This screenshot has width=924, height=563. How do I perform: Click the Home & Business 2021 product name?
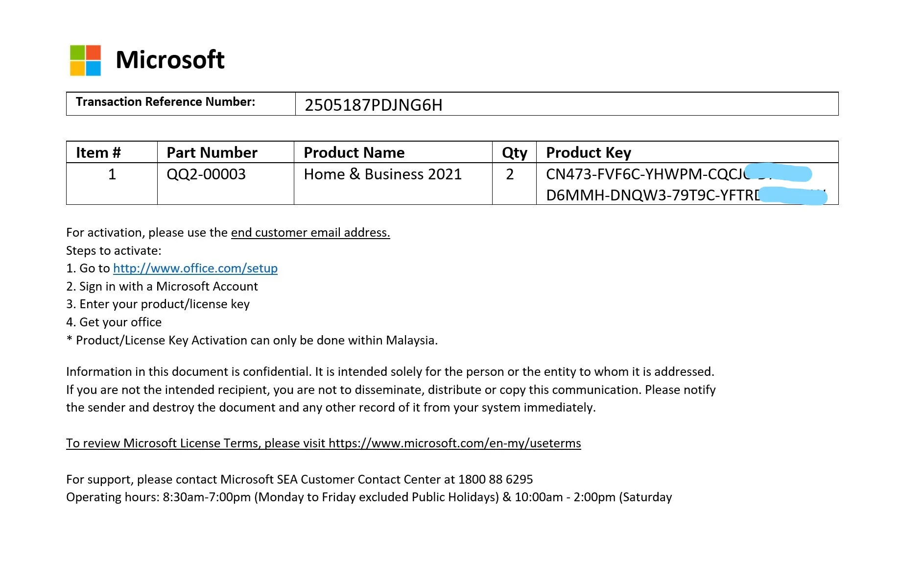382,174
